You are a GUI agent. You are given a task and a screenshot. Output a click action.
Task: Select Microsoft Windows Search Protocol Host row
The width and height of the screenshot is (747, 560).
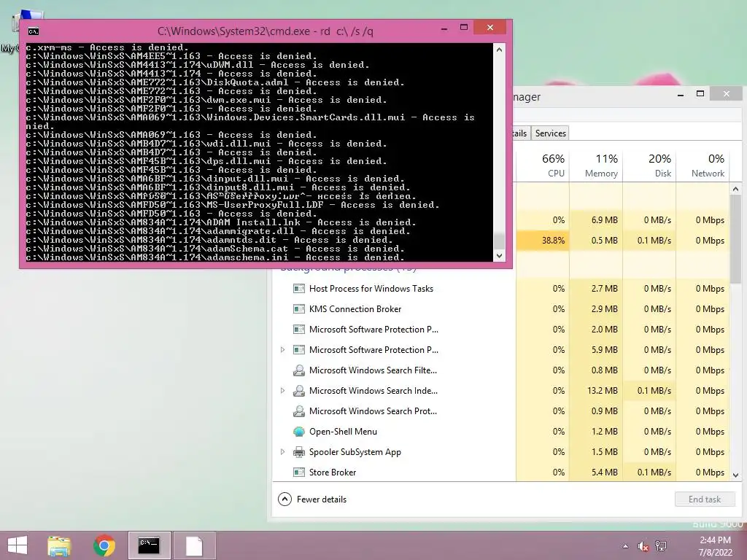[x=501, y=411]
